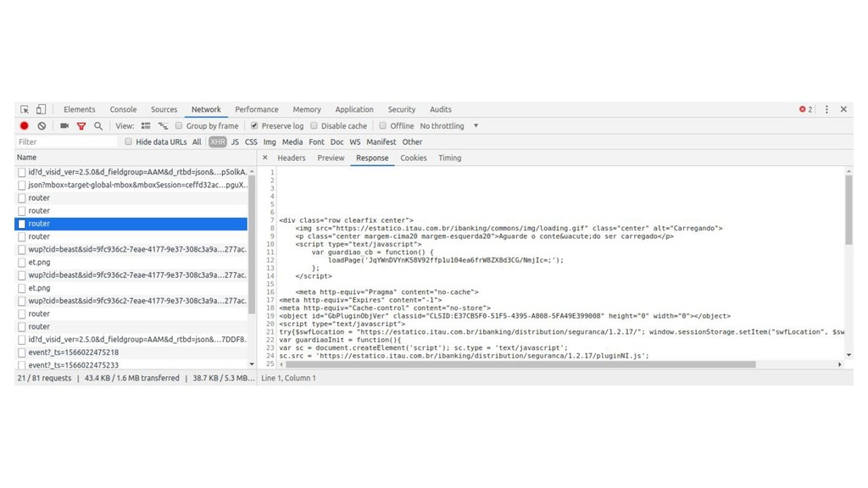Viewport: 868px width, 488px height.
Task: Go to the Performance tab
Action: coord(256,109)
